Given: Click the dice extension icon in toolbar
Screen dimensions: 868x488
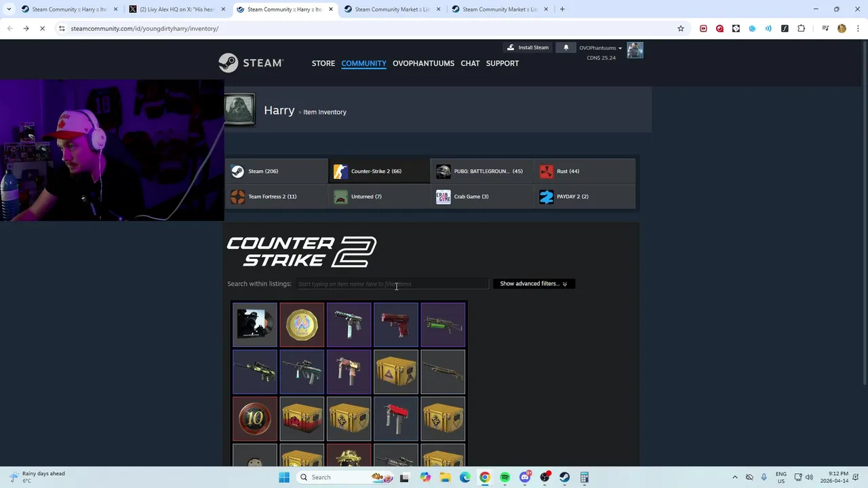Looking at the screenshot, I should tap(736, 28).
